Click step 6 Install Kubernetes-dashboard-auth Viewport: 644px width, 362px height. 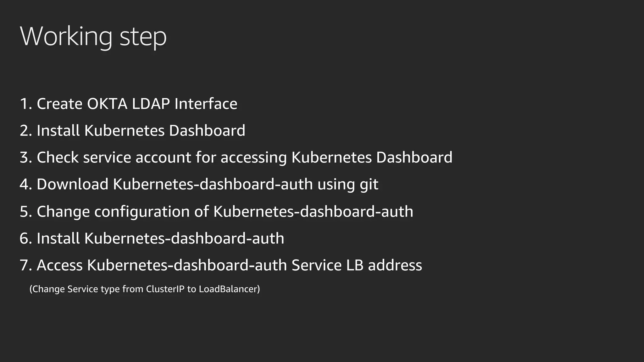click(x=152, y=238)
